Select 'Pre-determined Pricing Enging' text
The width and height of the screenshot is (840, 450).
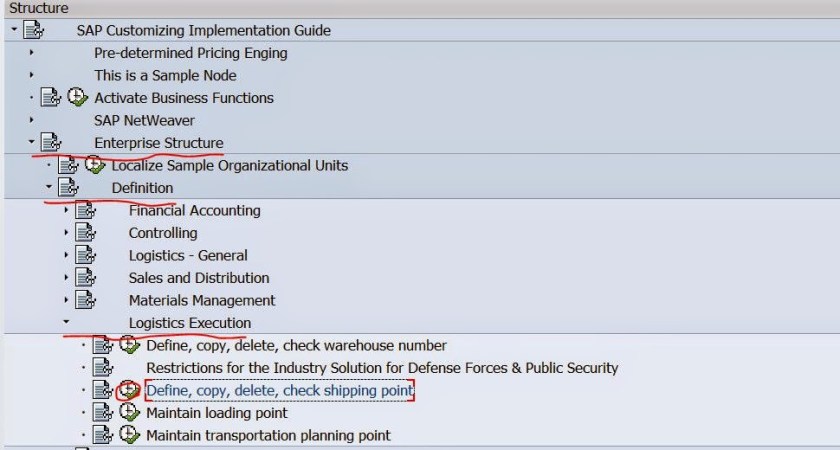(191, 53)
